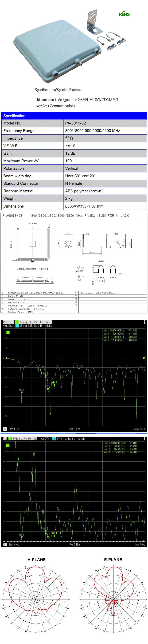This screenshot has width=148, height=644.
Task: Click the 'ANTENNA CONNECTOR : N FEMALE' drawing caption
Action: 32,269
